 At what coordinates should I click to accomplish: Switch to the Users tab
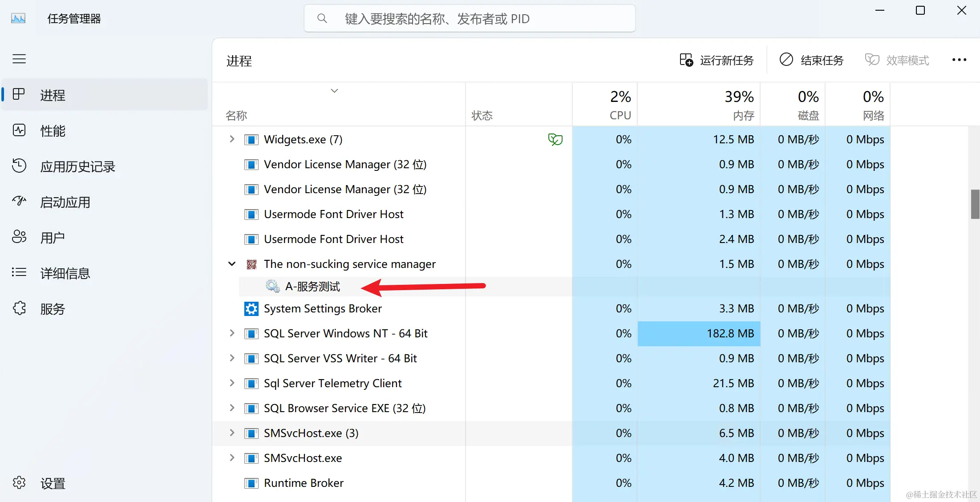pyautogui.click(x=53, y=238)
